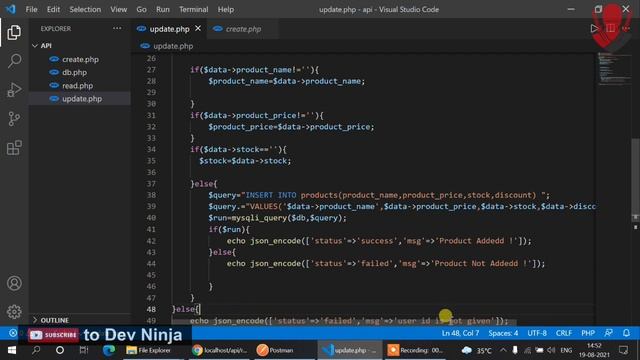Open the Run menu
The image size is (640, 360).
[x=162, y=9]
